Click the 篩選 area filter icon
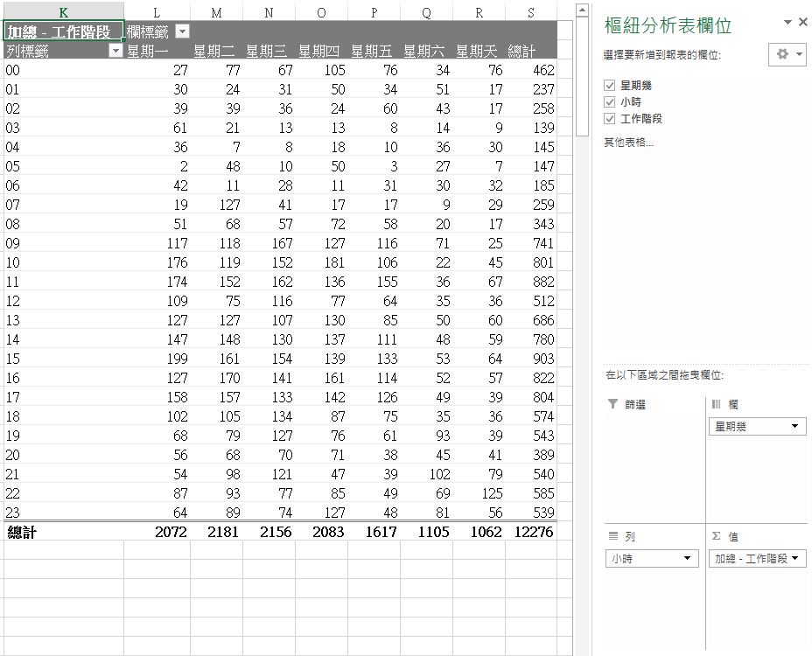812x656 pixels. [612, 404]
